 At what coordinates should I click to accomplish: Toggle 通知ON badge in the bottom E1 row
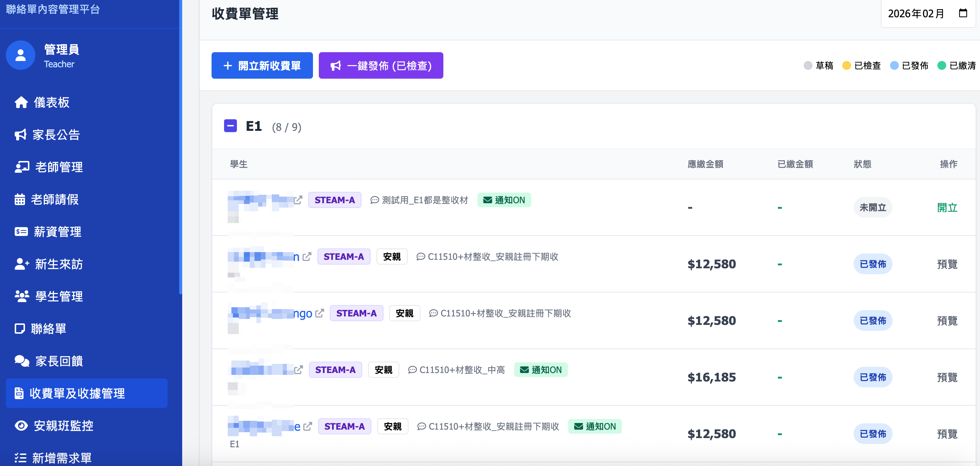(595, 426)
